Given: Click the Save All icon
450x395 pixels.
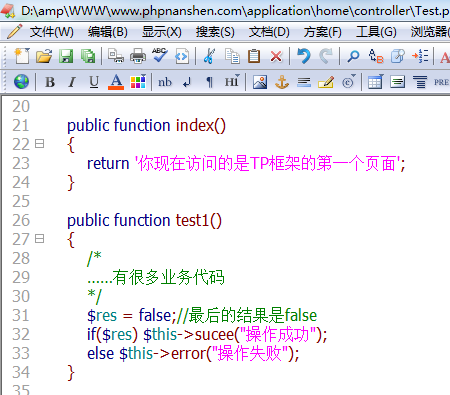Looking at the screenshot, I should [88, 56].
